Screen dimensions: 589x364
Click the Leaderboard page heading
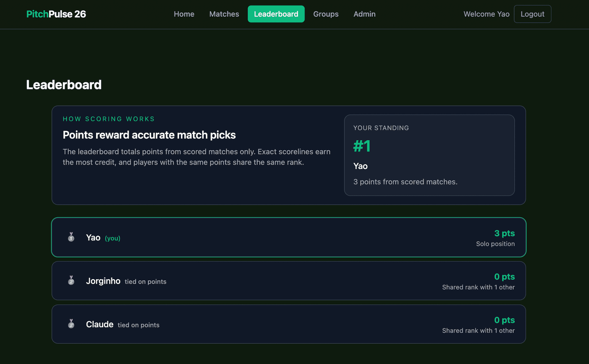(64, 85)
